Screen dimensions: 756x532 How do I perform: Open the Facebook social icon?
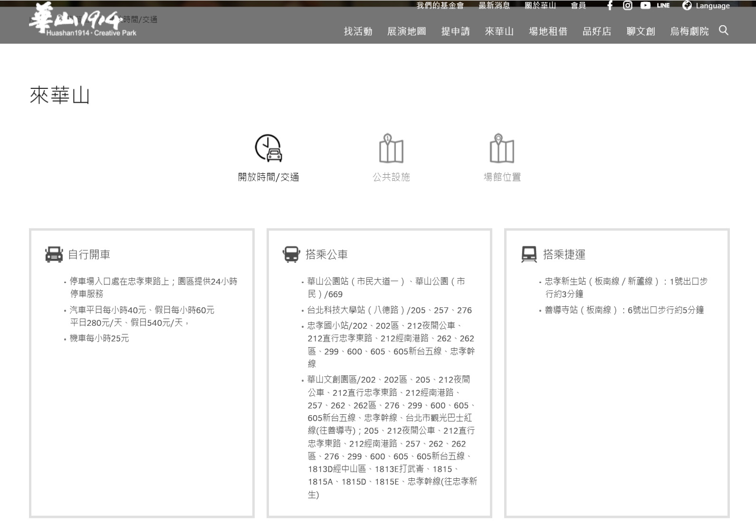coord(610,6)
